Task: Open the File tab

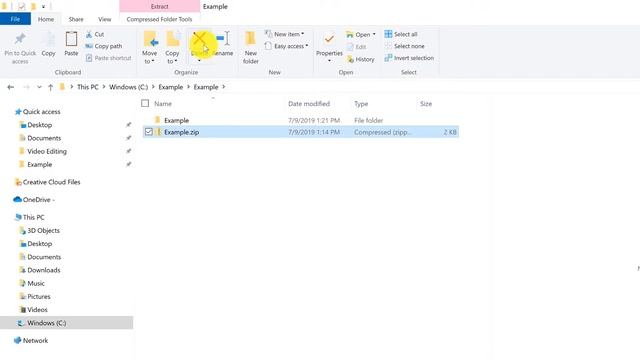Action: click(x=15, y=19)
